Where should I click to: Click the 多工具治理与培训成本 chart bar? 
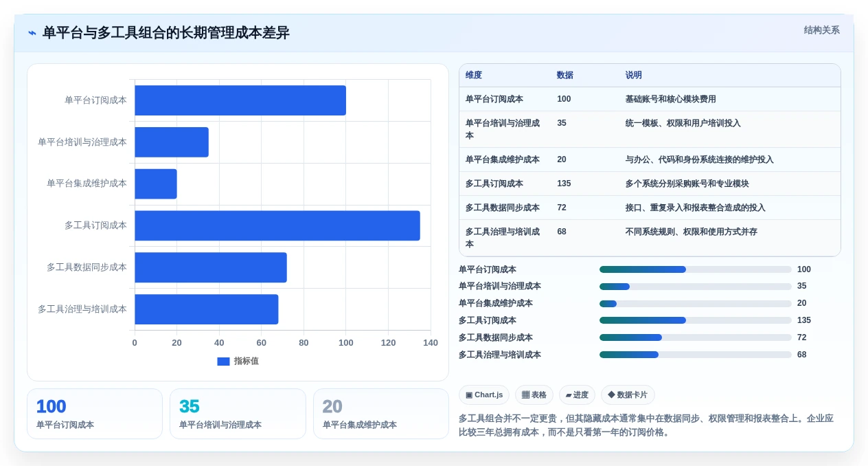point(207,309)
